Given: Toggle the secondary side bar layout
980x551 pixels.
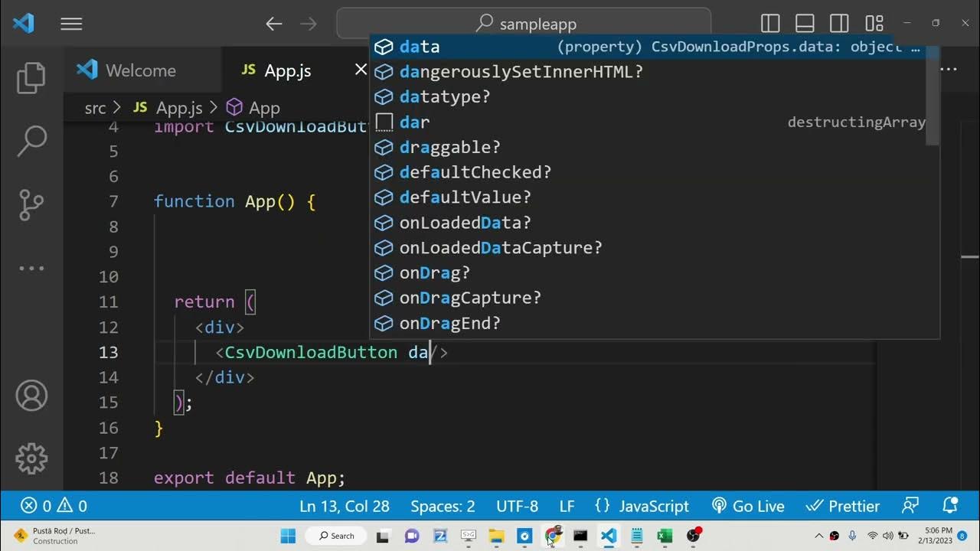Looking at the screenshot, I should click(839, 24).
